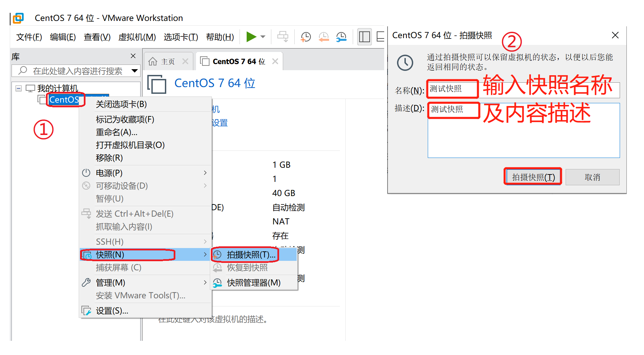The height and width of the screenshot is (355, 644).
Task: Toggle library sidebar view icon
Action: pyautogui.click(x=365, y=37)
